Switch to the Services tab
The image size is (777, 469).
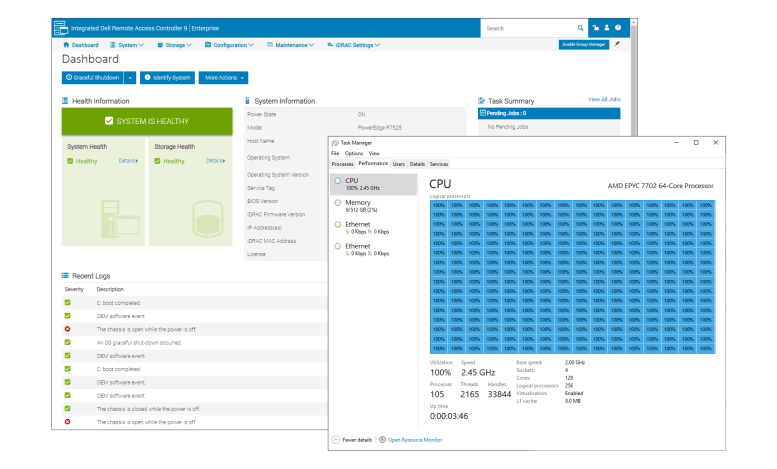(x=439, y=164)
